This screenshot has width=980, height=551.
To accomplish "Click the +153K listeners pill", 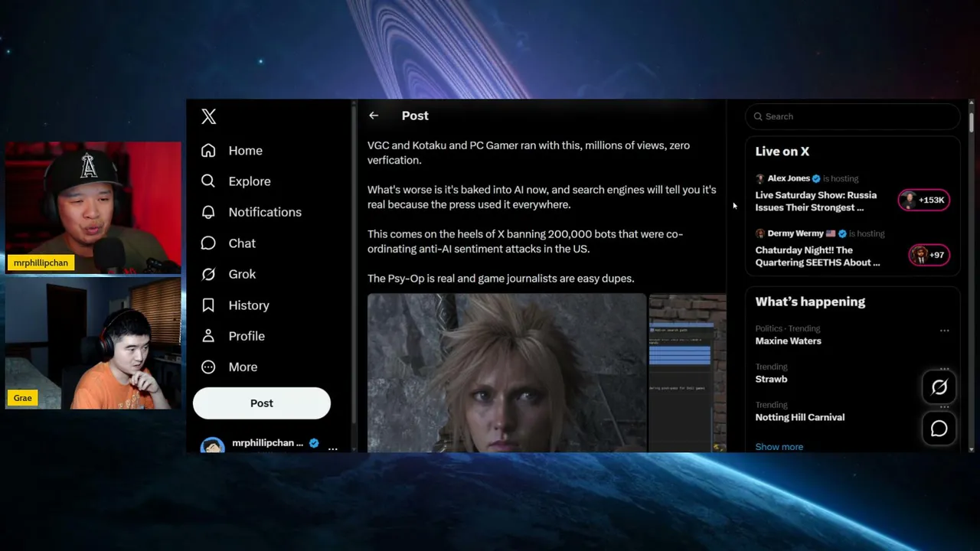I will 924,201.
